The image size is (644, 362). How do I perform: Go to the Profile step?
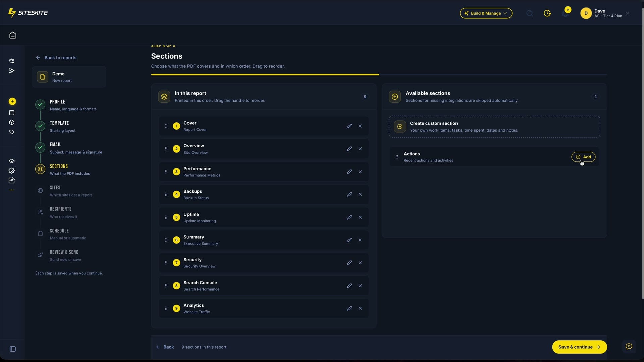tap(69, 105)
